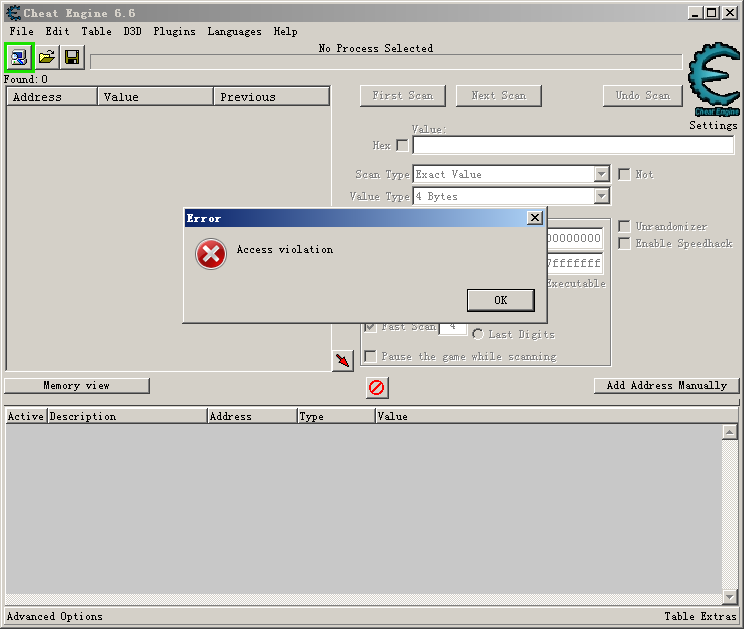Open a cheat table folder icon
The width and height of the screenshot is (744, 629).
click(x=46, y=57)
